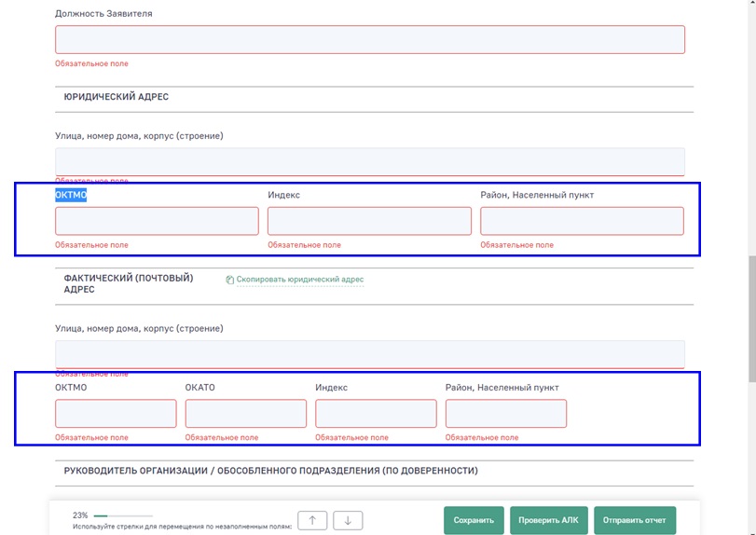The image size is (756, 535).
Task: Select the postal address Район, Населенный пункт field
Action: (505, 414)
